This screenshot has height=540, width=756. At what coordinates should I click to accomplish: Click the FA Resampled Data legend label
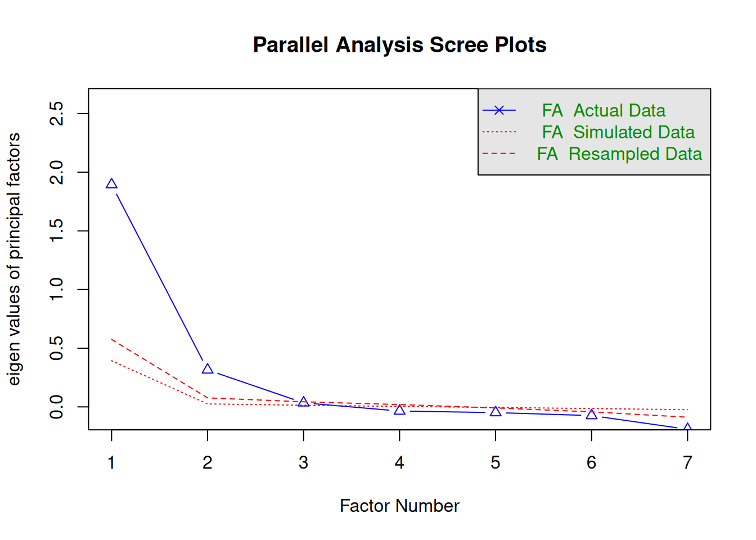(619, 154)
